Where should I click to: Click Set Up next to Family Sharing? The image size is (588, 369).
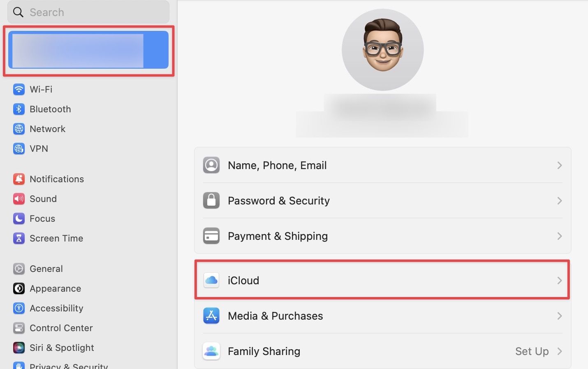coord(532,351)
